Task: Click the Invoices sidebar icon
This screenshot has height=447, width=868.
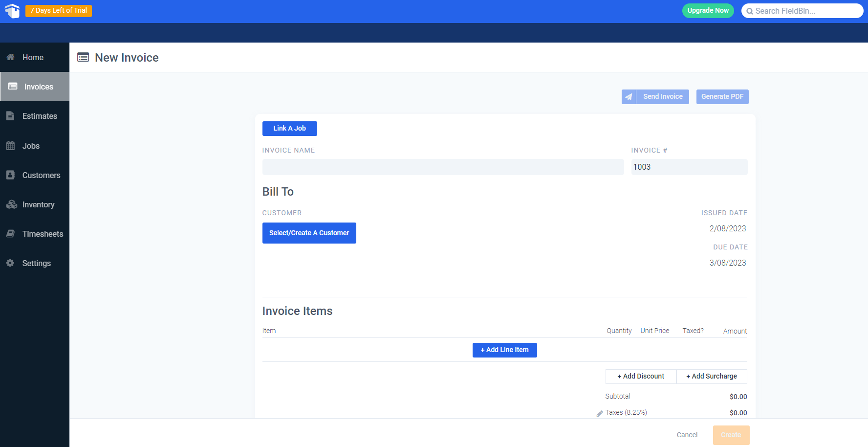Action: click(13, 87)
